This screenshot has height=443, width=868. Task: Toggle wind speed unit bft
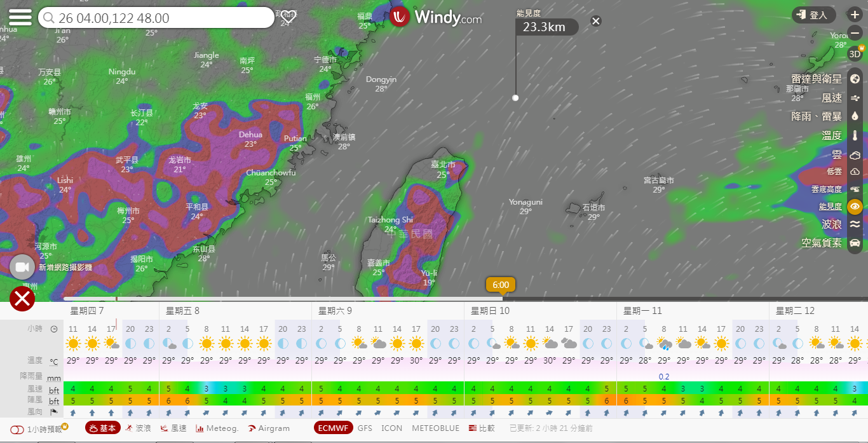[x=54, y=390]
